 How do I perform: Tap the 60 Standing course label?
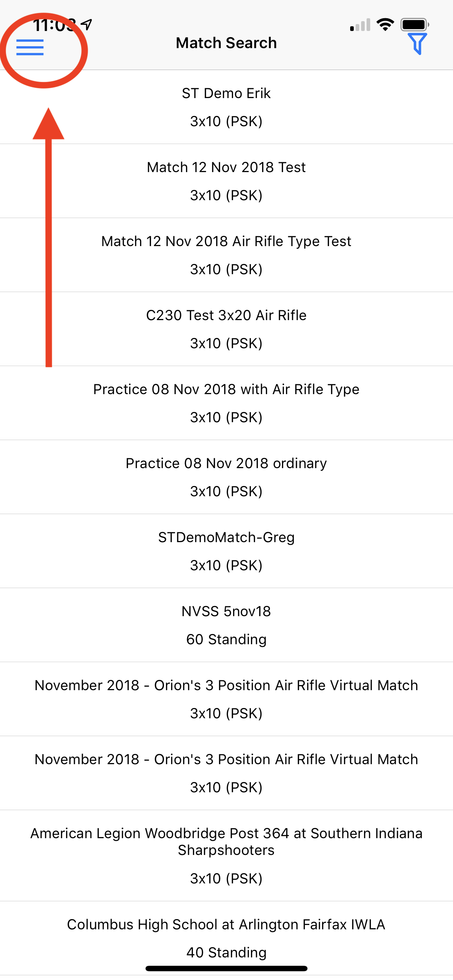point(226,639)
